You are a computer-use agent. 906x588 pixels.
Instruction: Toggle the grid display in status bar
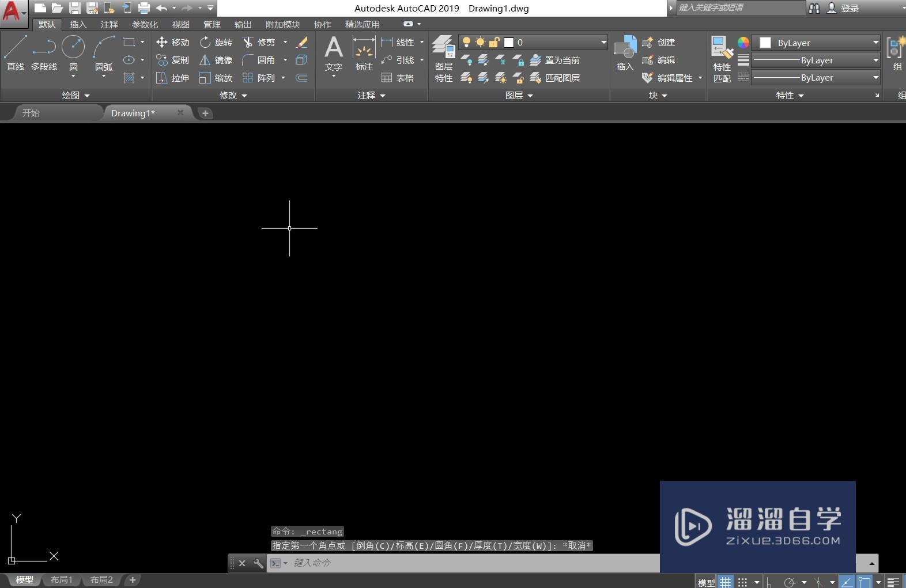725,582
